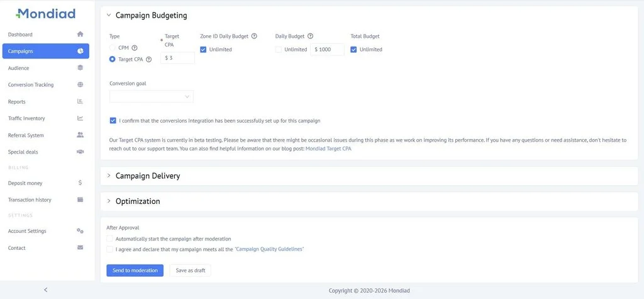Click the Target CPA amount field
The image size is (644, 299).
(177, 58)
